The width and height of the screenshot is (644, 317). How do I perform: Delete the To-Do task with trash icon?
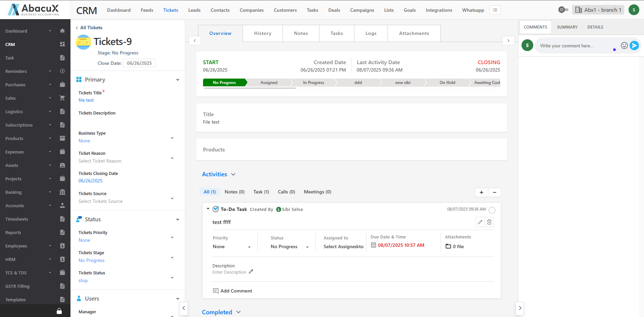(489, 222)
